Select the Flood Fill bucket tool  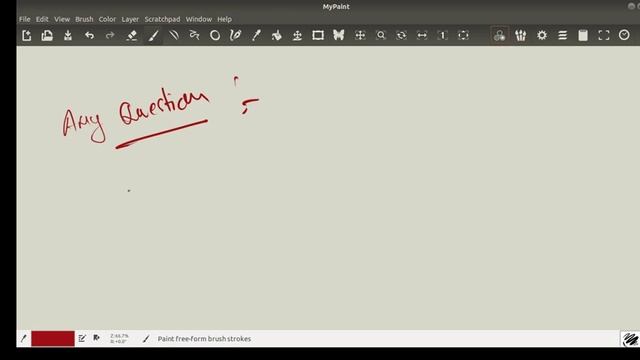(x=277, y=36)
